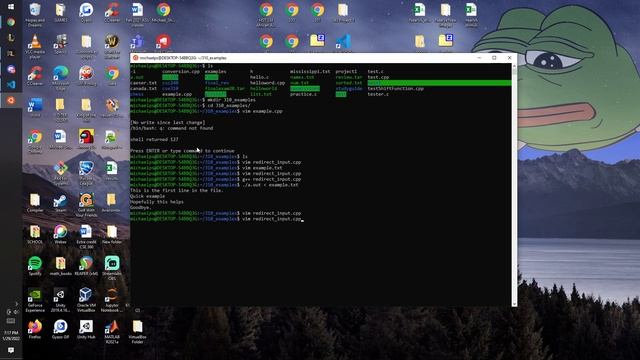
Task: Open the Oracle VM VirtualBox shortcut
Action: [86, 300]
